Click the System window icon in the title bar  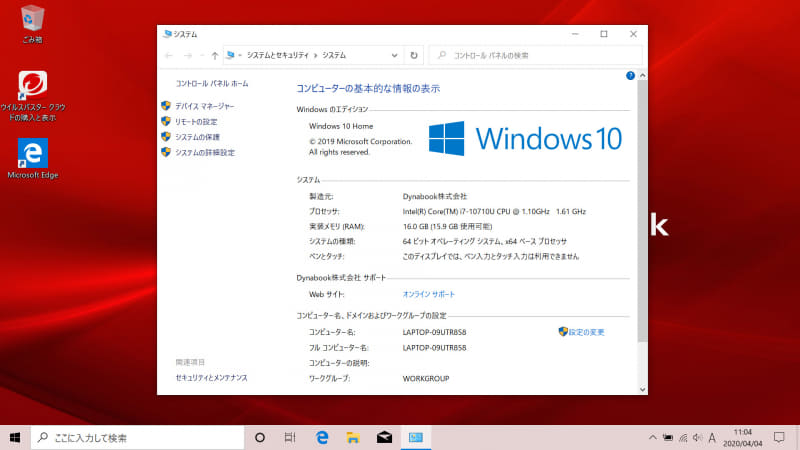(x=166, y=34)
